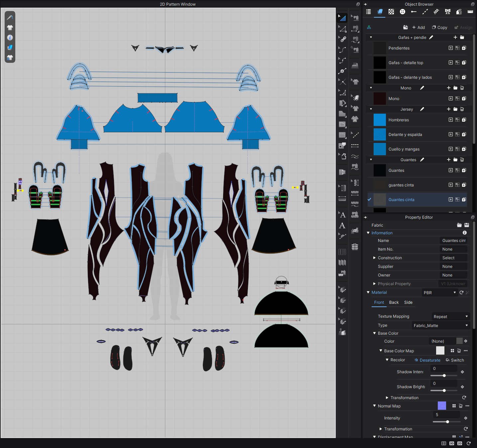Switch to the Side material tab
Viewport: 477px width, 448px height.
[x=408, y=302]
